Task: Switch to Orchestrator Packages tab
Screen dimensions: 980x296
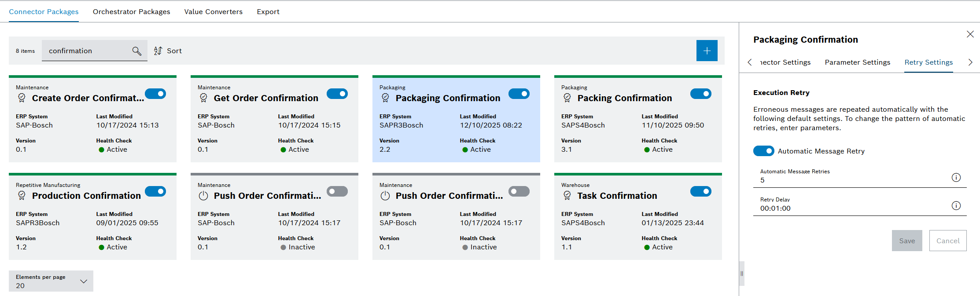Action: pyautogui.click(x=131, y=12)
